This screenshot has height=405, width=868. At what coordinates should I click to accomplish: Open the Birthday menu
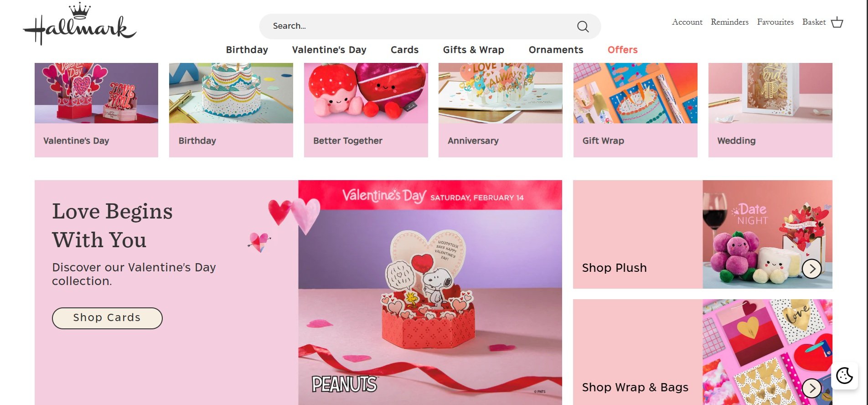pos(247,50)
